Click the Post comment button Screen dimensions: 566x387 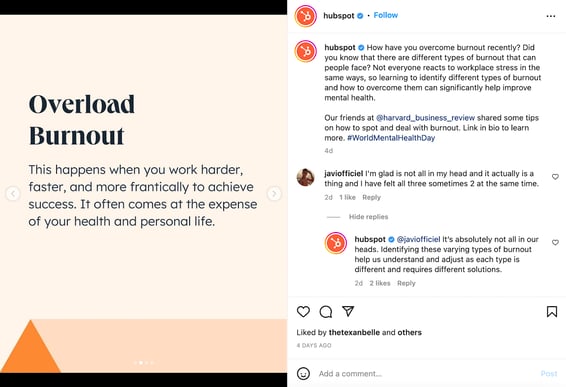549,374
